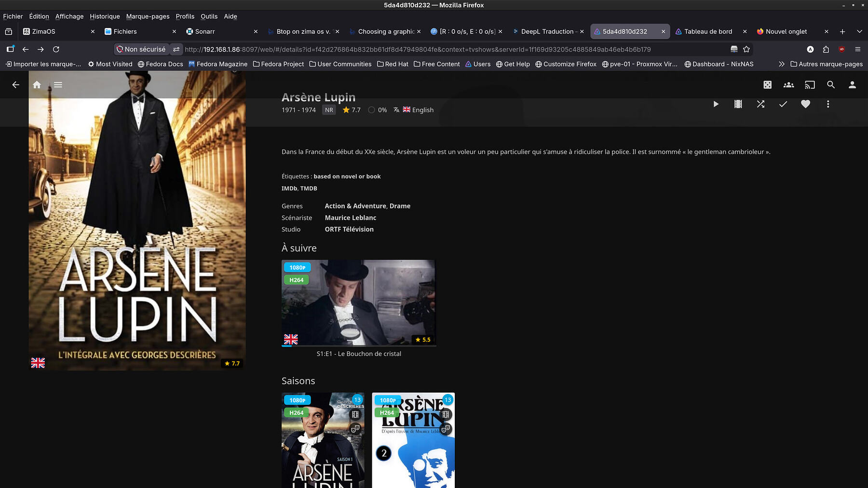Viewport: 868px width, 488px height.
Task: Open the uBlock Origin extension icon
Action: [x=841, y=49]
